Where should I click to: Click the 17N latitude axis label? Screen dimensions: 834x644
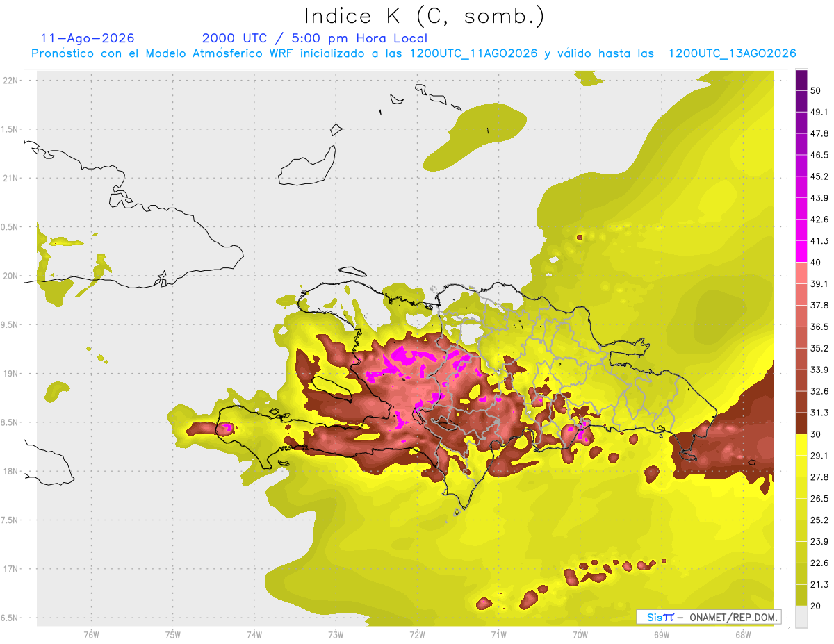tap(12, 569)
